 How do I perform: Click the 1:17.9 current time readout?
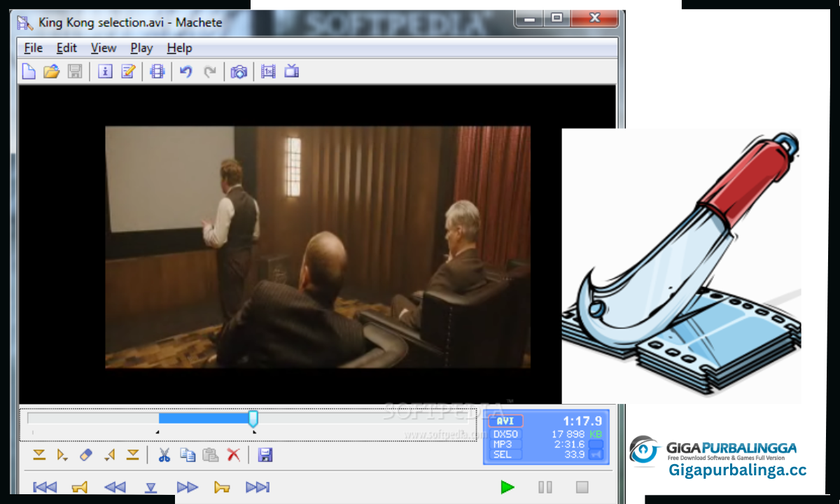(x=583, y=421)
